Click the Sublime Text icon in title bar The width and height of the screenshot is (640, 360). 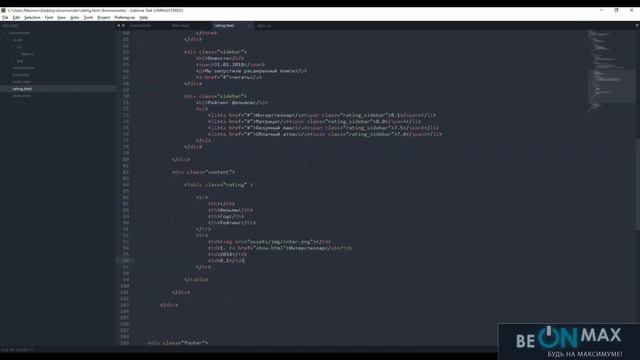(x=4, y=10)
